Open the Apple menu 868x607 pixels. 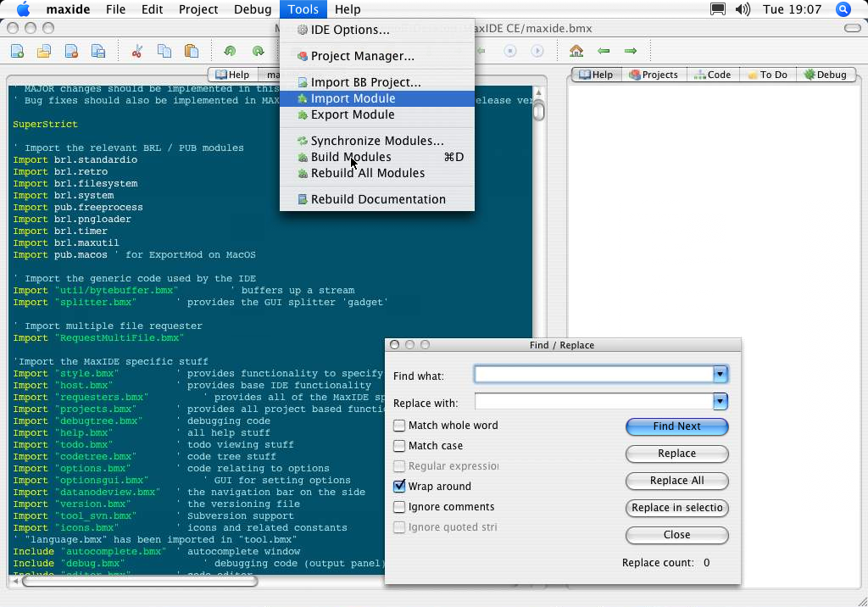click(23, 9)
